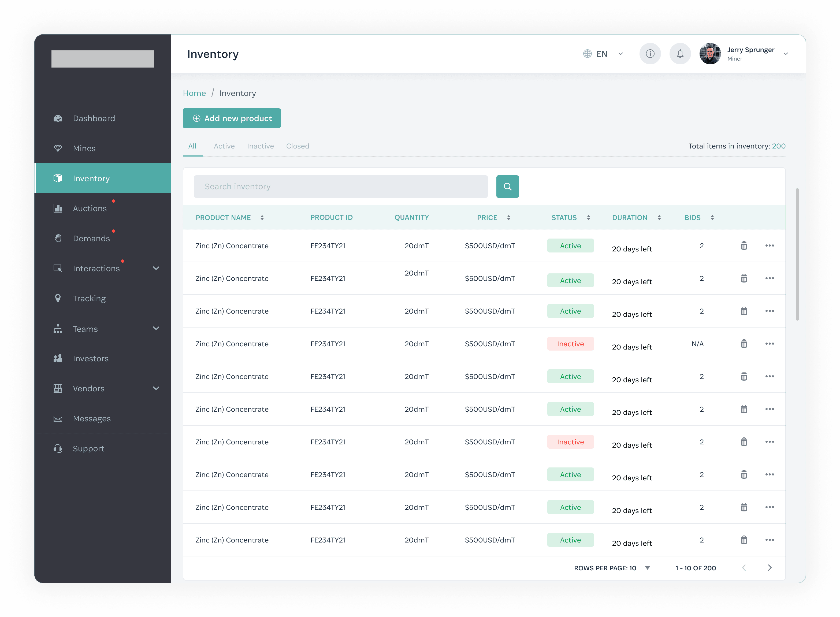Viewport: 840px width, 617px height.
Task: Open the info circle icon
Action: pos(650,54)
